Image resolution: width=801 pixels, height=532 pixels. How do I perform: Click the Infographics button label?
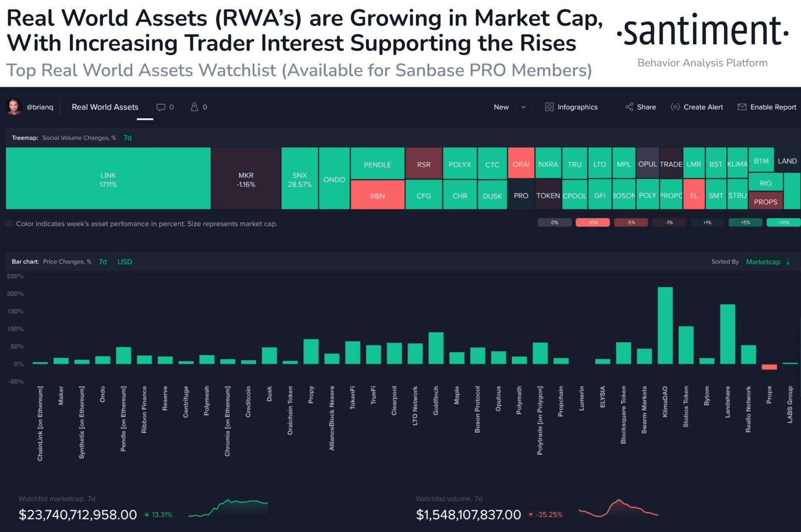tap(577, 107)
